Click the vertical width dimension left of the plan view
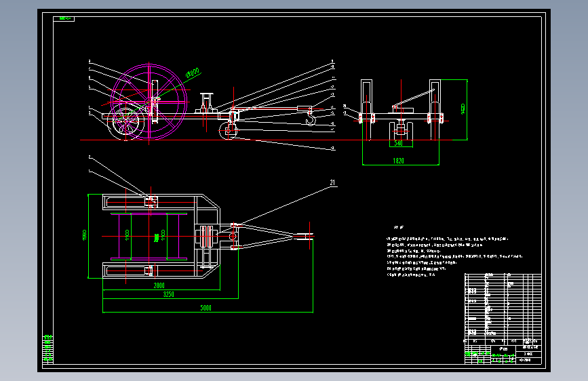 pos(84,235)
